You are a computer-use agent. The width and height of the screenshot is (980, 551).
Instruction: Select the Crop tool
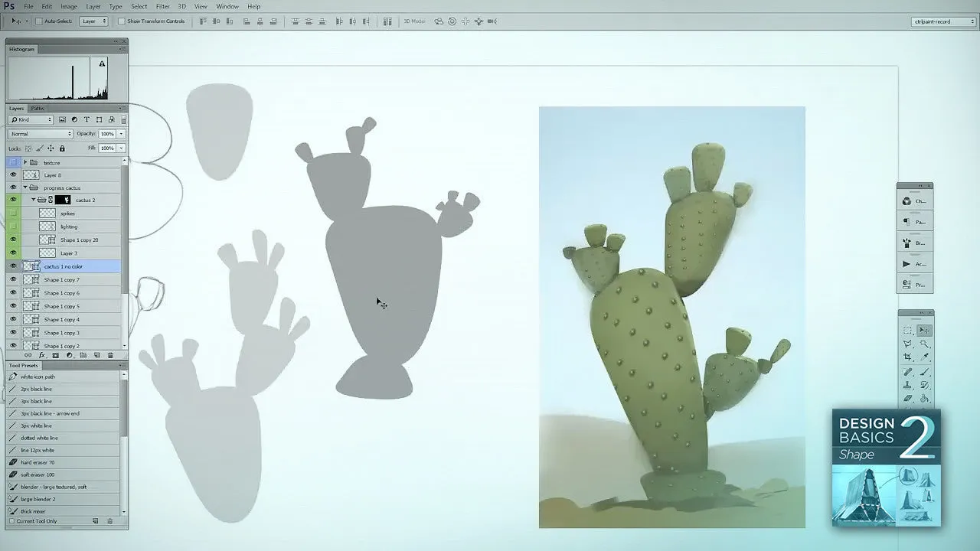click(x=907, y=357)
